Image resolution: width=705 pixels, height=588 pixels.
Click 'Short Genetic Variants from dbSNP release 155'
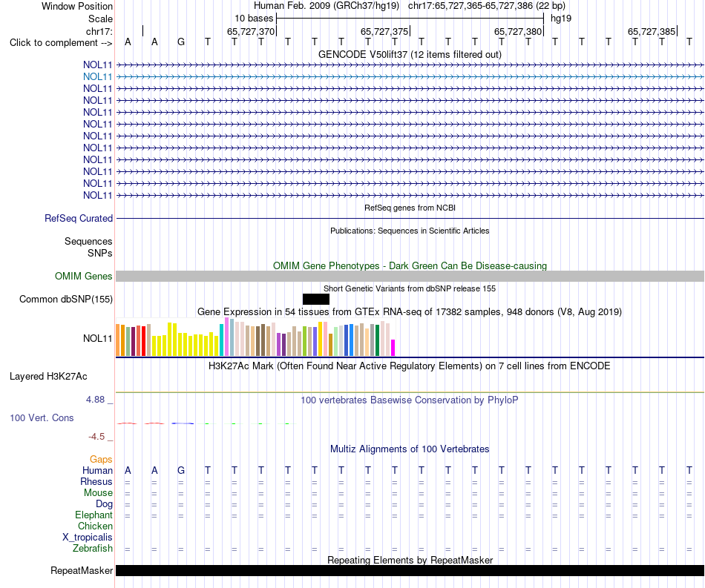410,289
